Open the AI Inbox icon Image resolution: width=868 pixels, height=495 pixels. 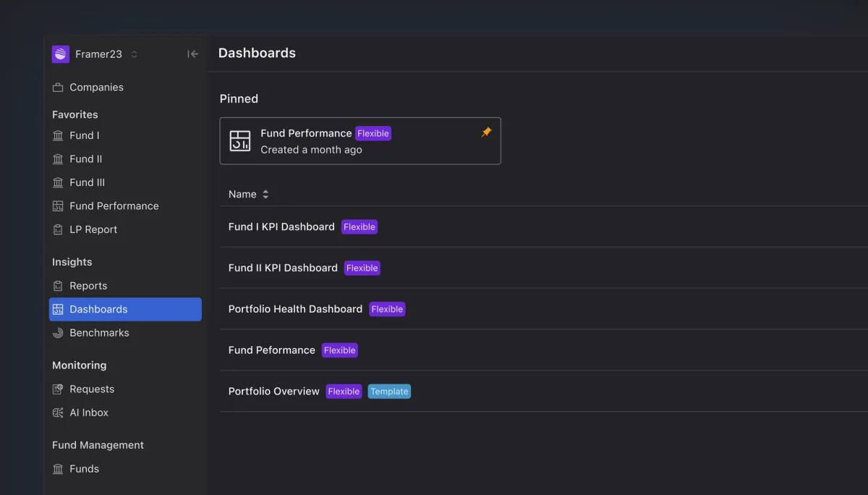tap(58, 412)
